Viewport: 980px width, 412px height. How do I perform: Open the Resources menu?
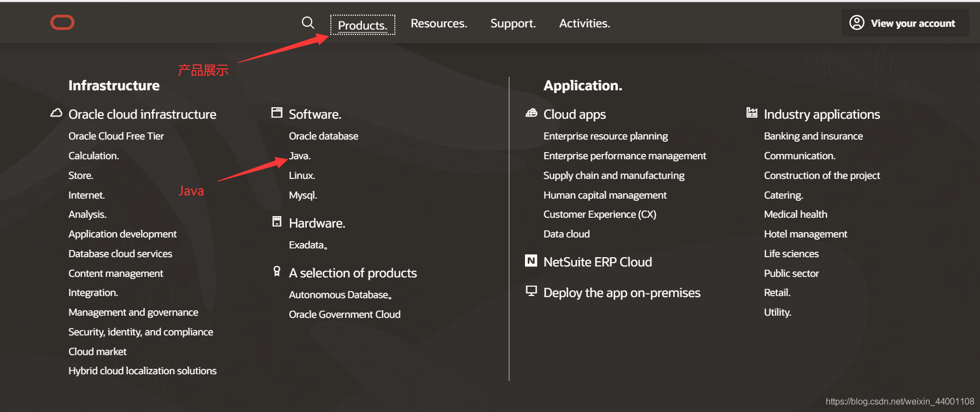(439, 24)
